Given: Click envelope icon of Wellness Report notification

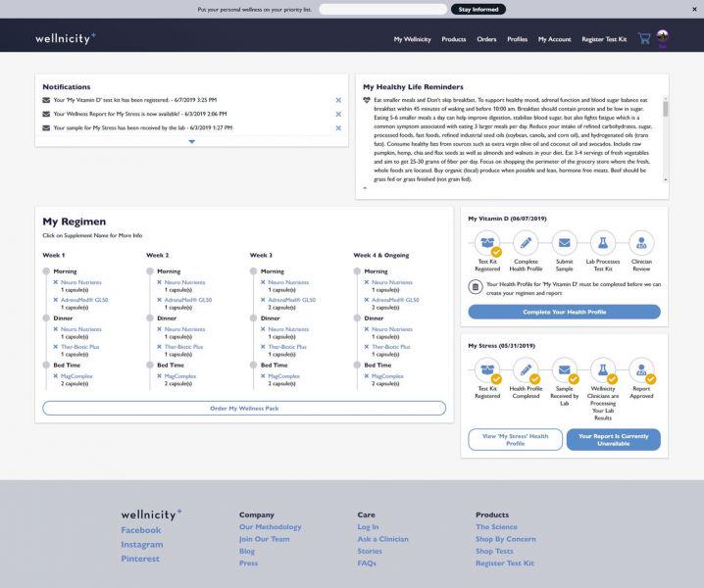Looking at the screenshot, I should tap(46, 114).
